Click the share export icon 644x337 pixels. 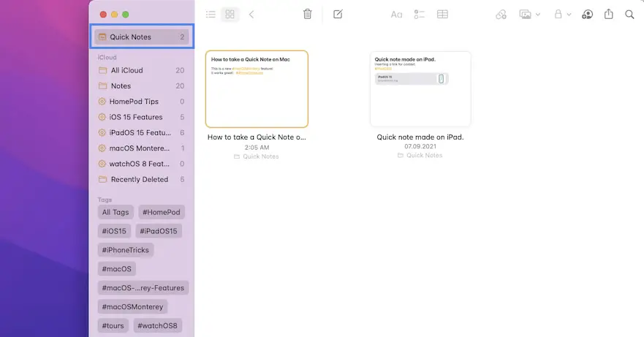(x=609, y=15)
